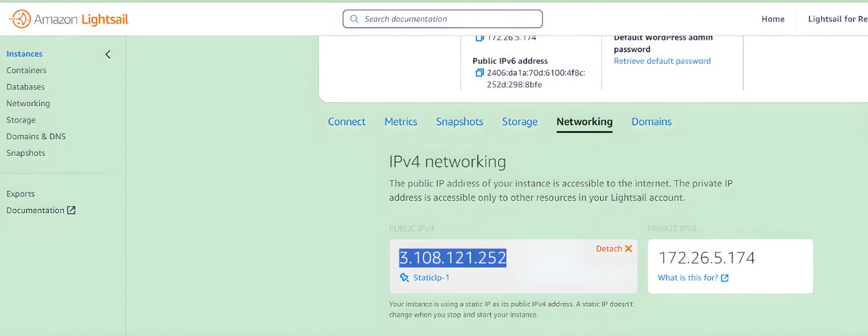Click the StaticIp-1 pin icon

point(404,278)
